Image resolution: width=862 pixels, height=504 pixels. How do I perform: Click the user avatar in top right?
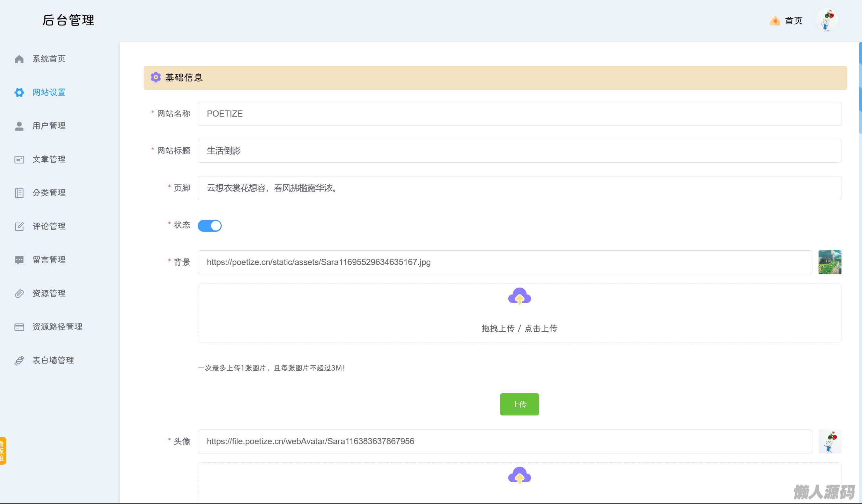pyautogui.click(x=827, y=20)
